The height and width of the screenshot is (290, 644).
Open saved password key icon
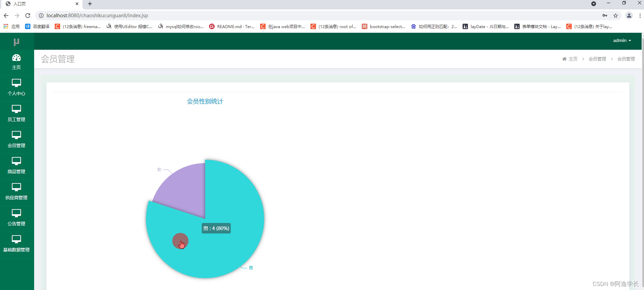click(605, 16)
